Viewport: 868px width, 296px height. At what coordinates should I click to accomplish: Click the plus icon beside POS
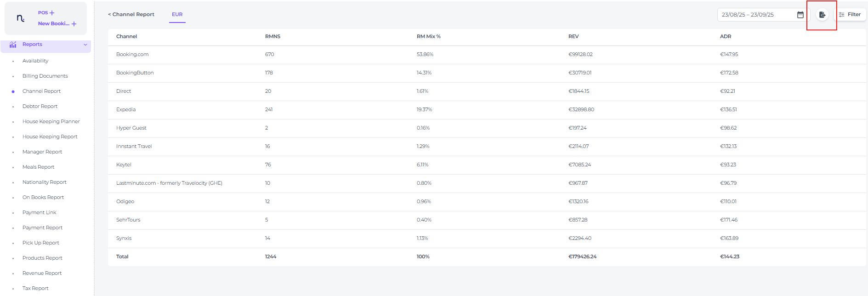click(52, 13)
